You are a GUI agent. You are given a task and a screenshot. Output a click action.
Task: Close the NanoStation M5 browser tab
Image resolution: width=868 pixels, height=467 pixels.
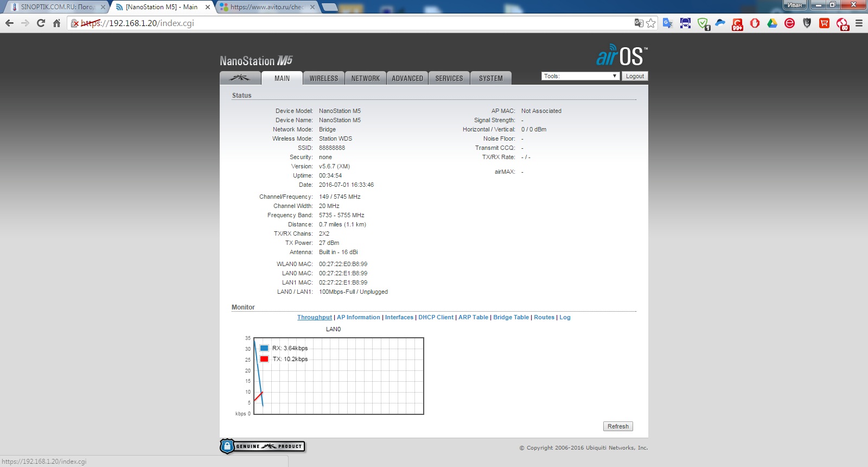[x=207, y=7]
